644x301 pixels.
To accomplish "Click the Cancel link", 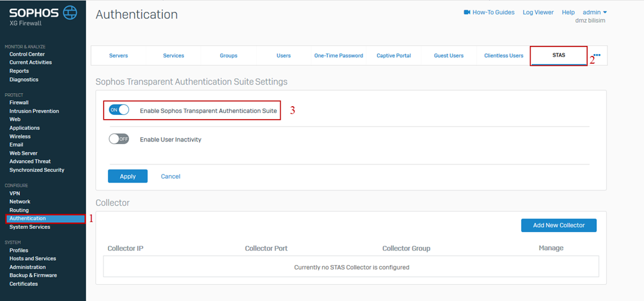I will (170, 176).
